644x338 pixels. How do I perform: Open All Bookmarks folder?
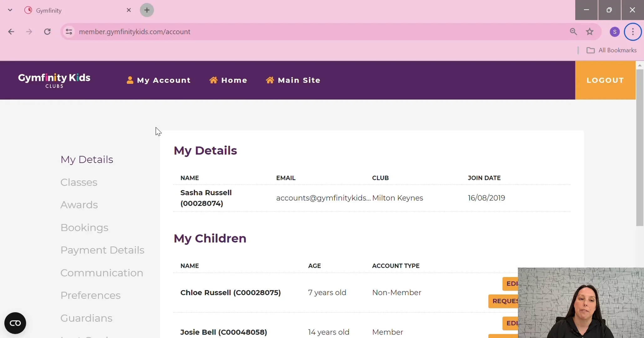611,50
